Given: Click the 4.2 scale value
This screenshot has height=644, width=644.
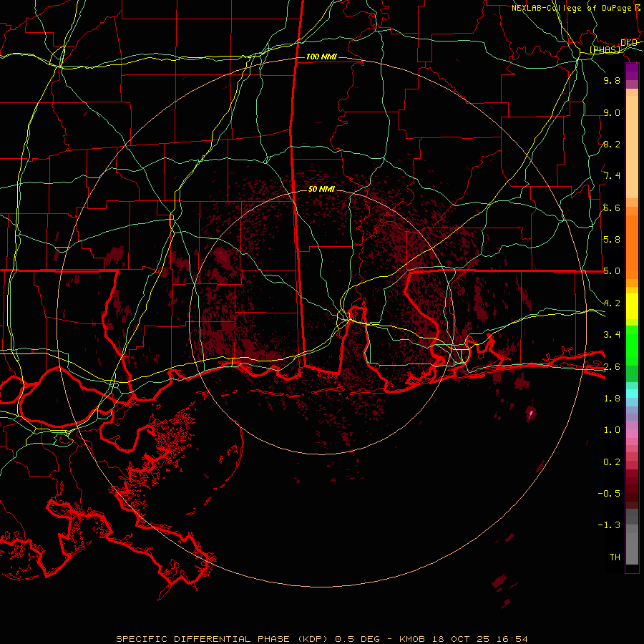Looking at the screenshot, I should pyautogui.click(x=612, y=303).
